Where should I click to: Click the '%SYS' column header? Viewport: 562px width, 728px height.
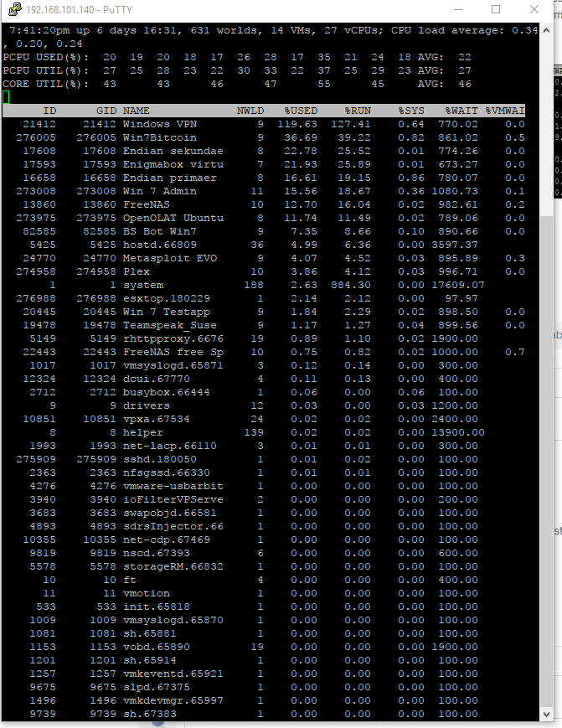pyautogui.click(x=411, y=111)
